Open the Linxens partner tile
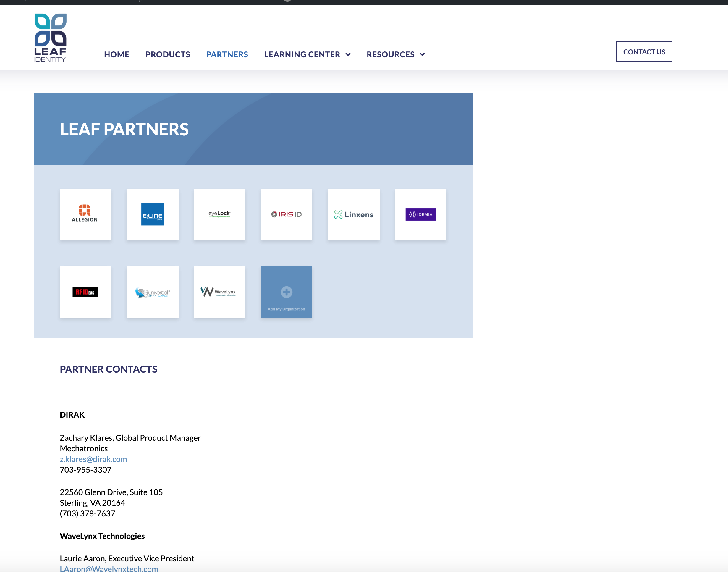 pos(354,214)
